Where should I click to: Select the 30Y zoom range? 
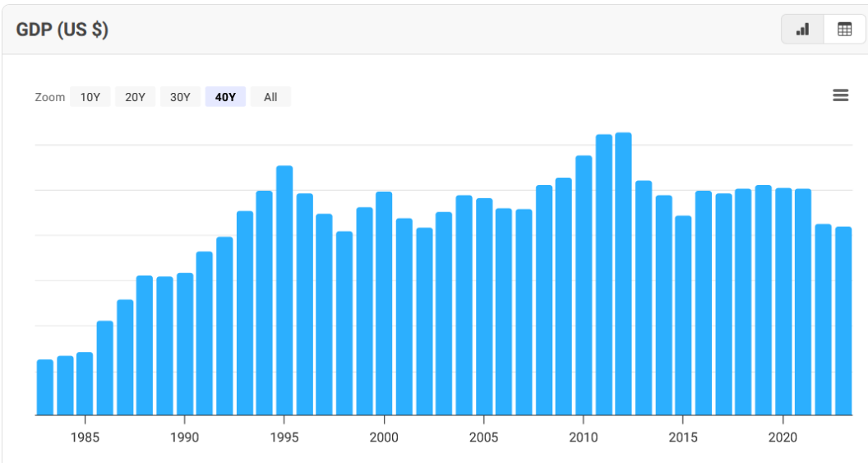click(x=180, y=97)
